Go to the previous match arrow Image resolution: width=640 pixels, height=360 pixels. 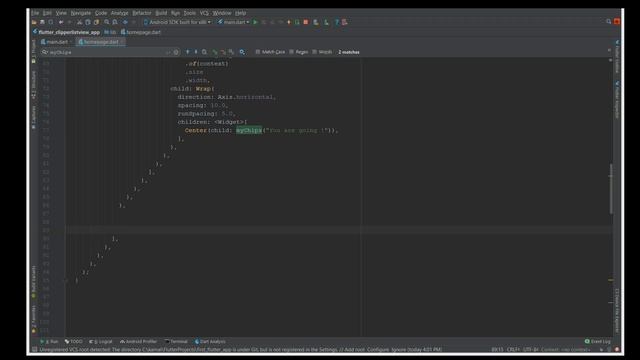point(188,52)
